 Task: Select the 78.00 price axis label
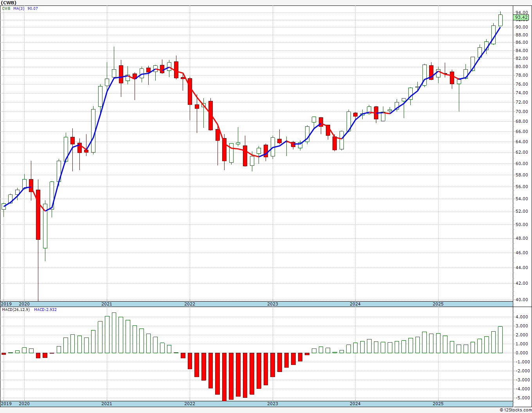click(522, 75)
